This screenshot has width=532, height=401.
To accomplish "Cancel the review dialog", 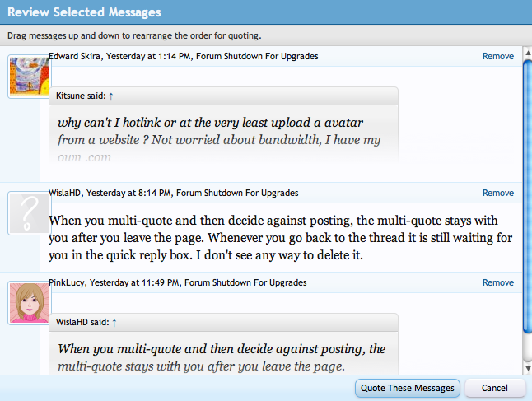I will [494, 388].
